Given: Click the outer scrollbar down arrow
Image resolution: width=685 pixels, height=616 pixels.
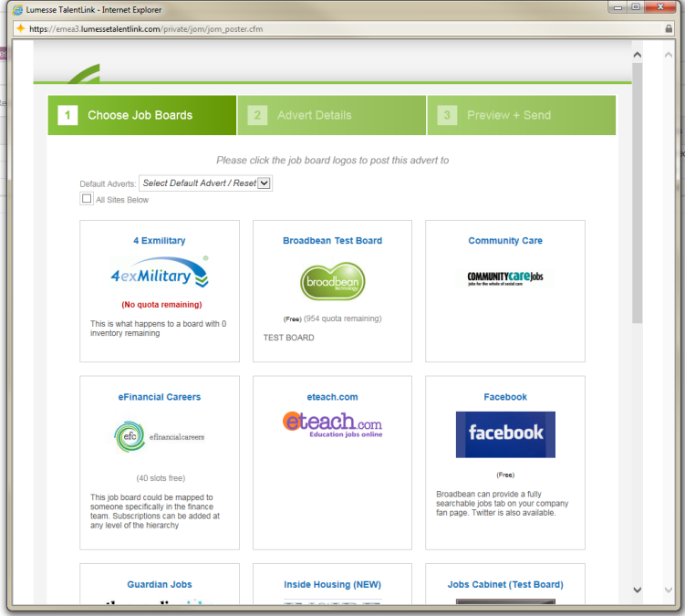Looking at the screenshot, I should (669, 590).
